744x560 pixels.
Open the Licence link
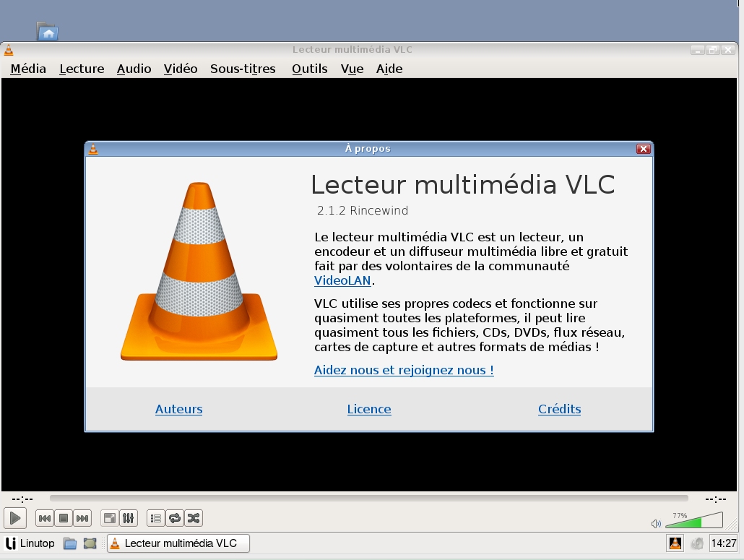369,409
